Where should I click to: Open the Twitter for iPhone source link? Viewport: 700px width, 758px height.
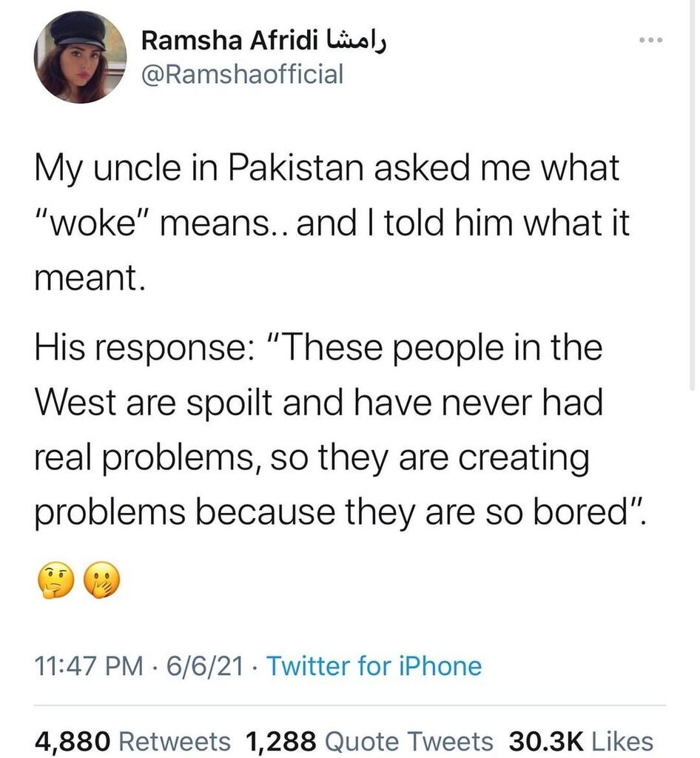(x=374, y=666)
